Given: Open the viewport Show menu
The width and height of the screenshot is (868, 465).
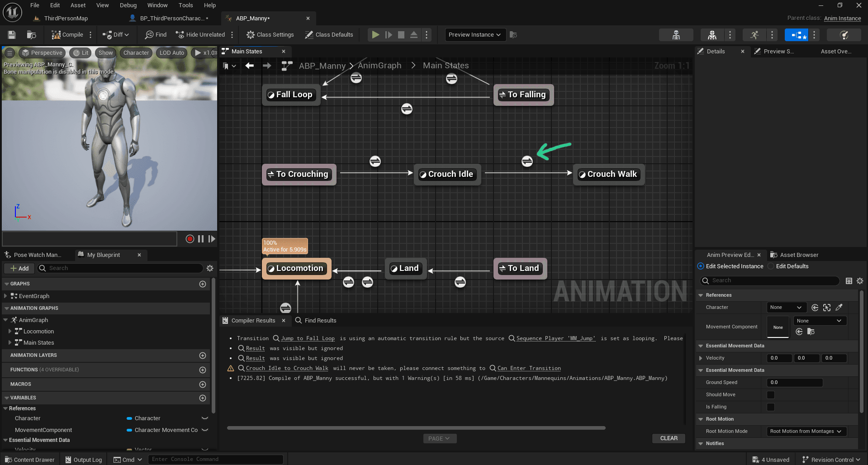Looking at the screenshot, I should (106, 53).
